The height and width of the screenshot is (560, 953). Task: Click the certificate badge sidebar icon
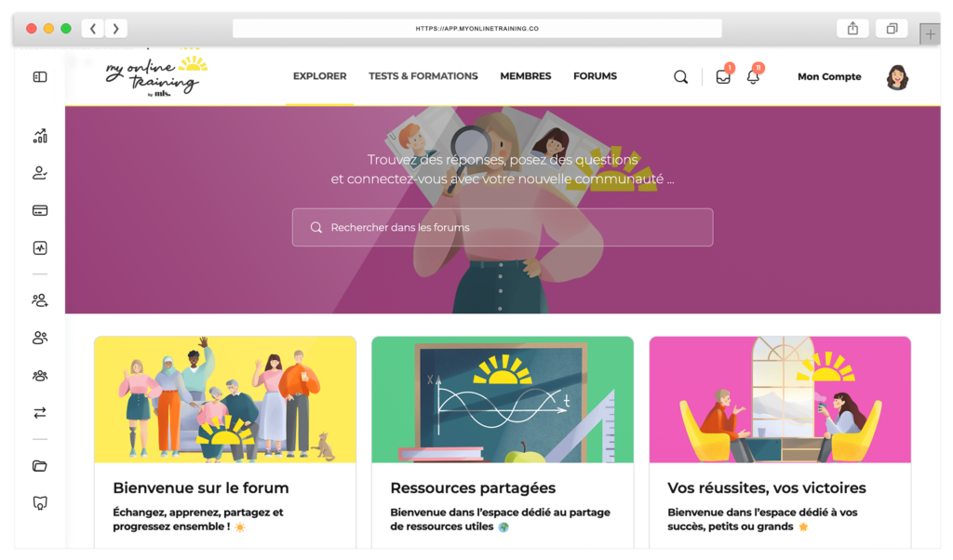40,503
